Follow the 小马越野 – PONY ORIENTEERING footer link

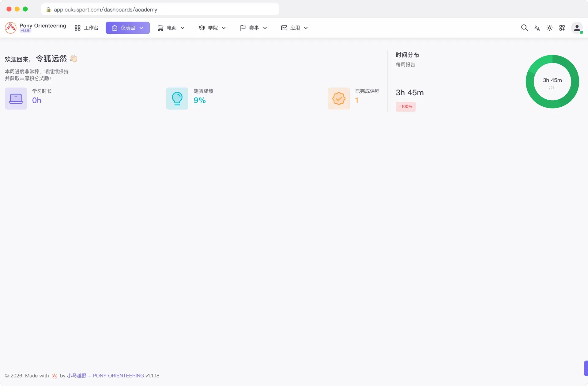tap(105, 376)
